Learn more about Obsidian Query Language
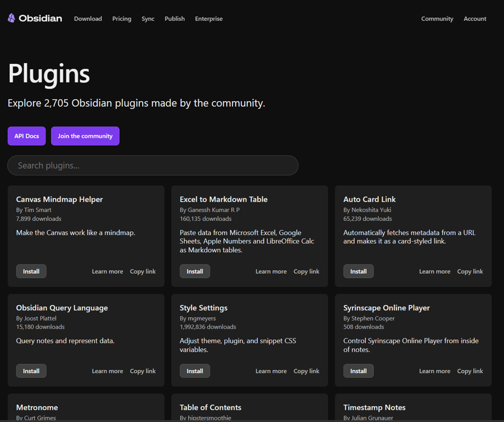This screenshot has width=504, height=422. (108, 371)
